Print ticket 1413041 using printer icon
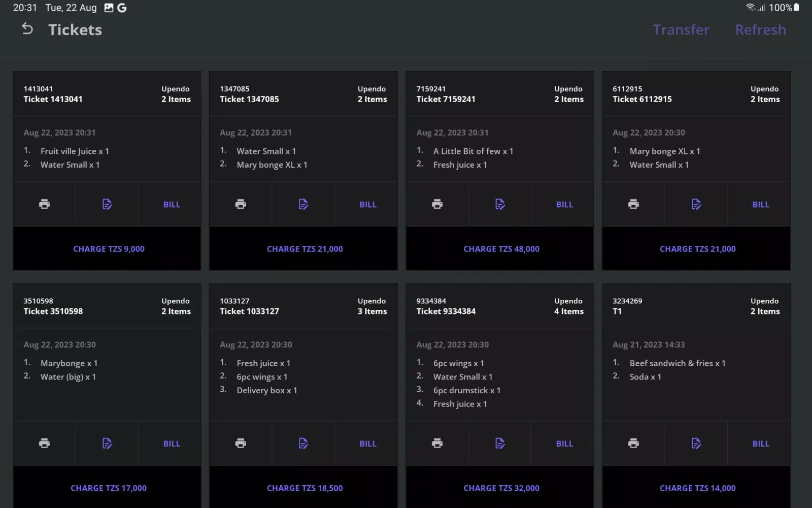The height and width of the screenshot is (508, 812). click(45, 204)
